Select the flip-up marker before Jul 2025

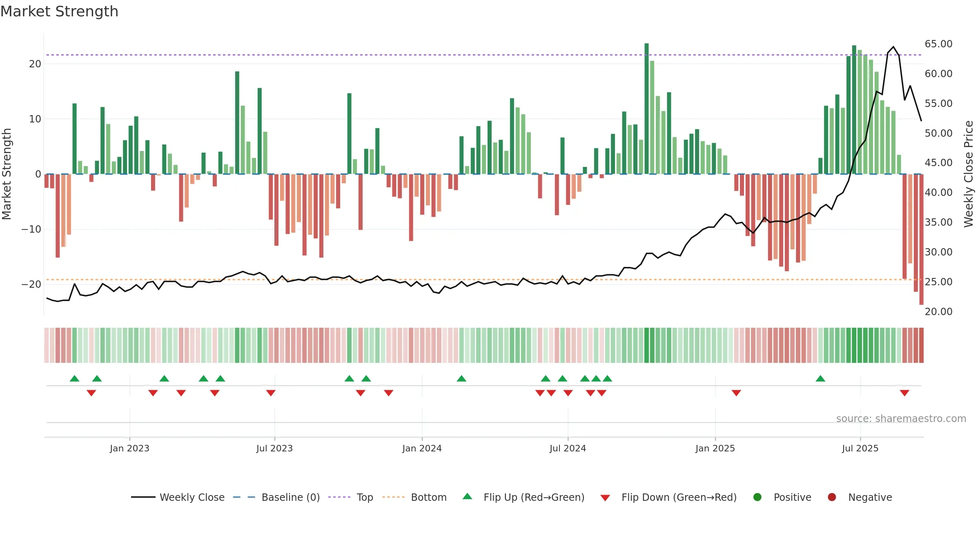pos(820,378)
